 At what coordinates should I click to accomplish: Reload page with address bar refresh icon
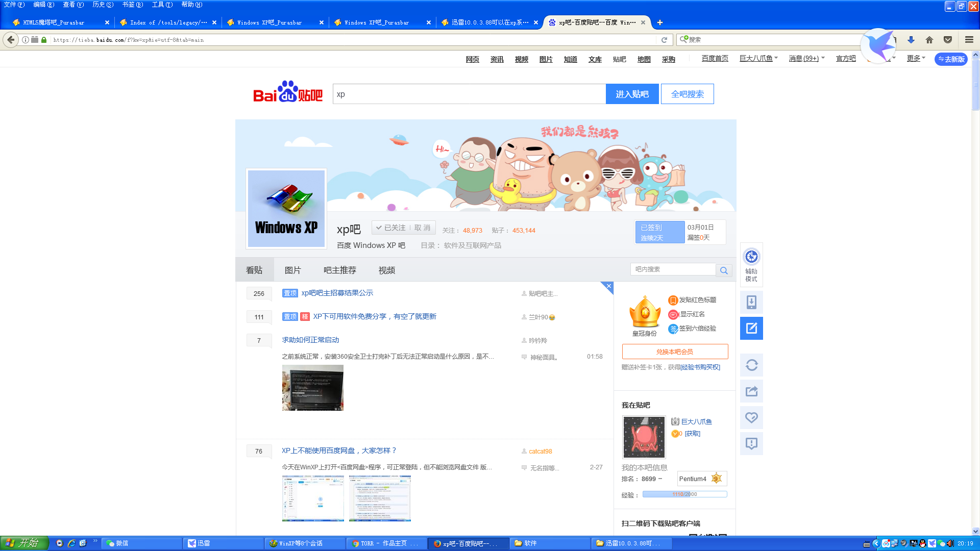(x=664, y=40)
